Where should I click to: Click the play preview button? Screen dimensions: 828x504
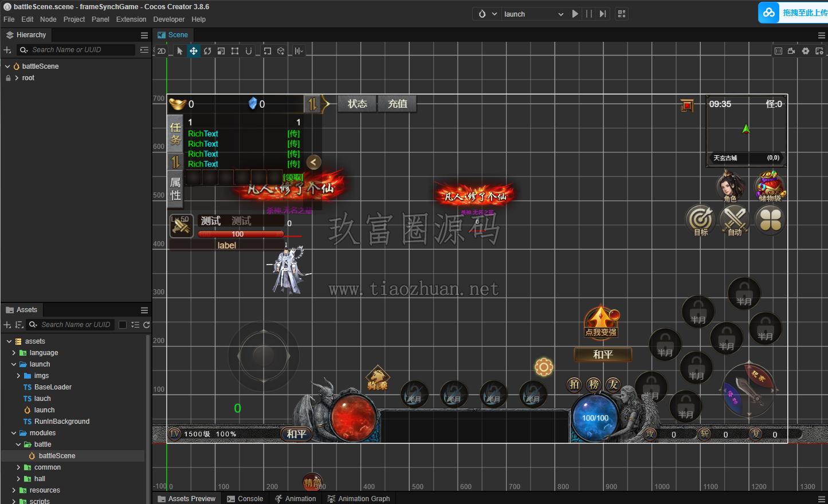[x=575, y=14]
